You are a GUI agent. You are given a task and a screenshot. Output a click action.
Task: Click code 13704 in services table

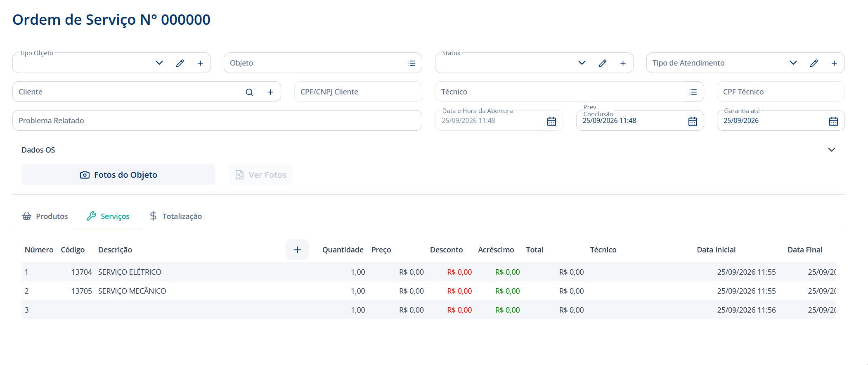pos(82,272)
